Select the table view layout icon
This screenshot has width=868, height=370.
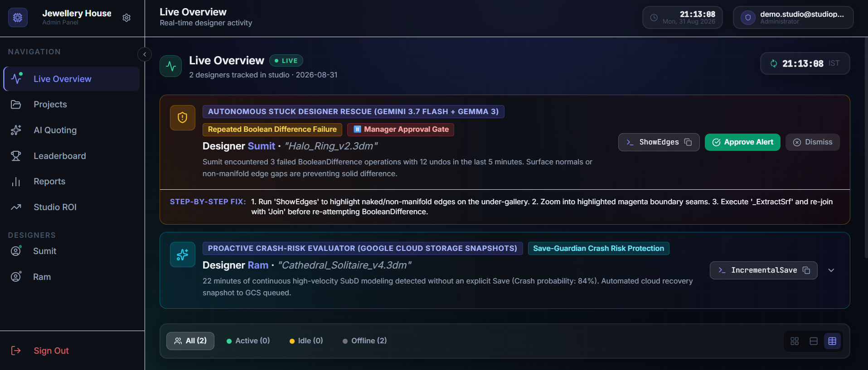tap(832, 341)
